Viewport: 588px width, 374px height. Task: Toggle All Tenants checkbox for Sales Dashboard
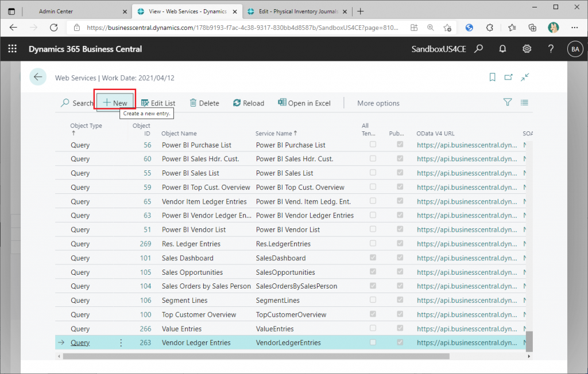373,258
